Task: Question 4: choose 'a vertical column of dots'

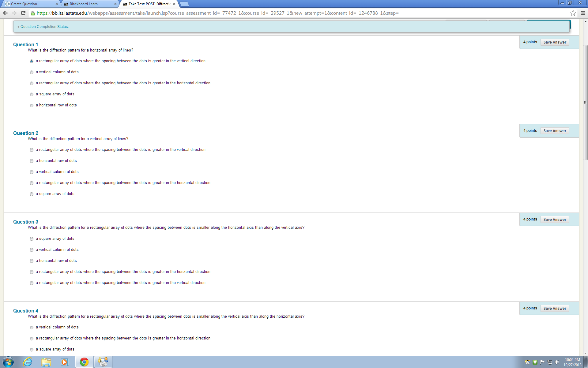Action: pos(32,328)
